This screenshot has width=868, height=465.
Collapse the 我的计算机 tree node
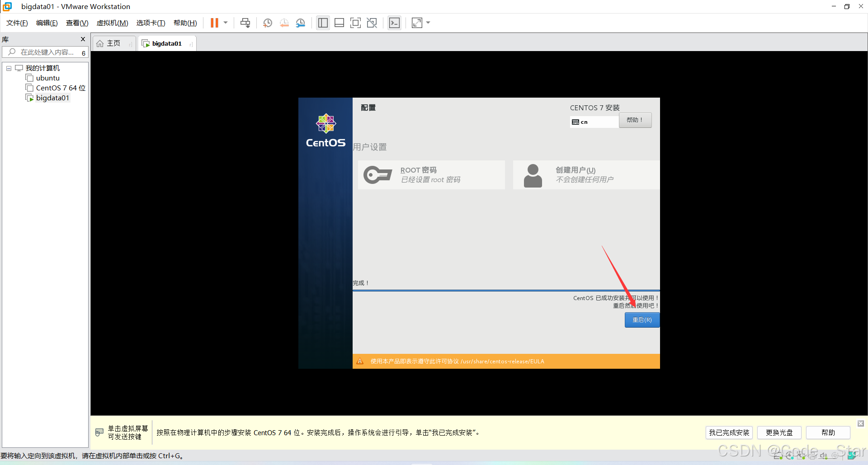tap(9, 68)
